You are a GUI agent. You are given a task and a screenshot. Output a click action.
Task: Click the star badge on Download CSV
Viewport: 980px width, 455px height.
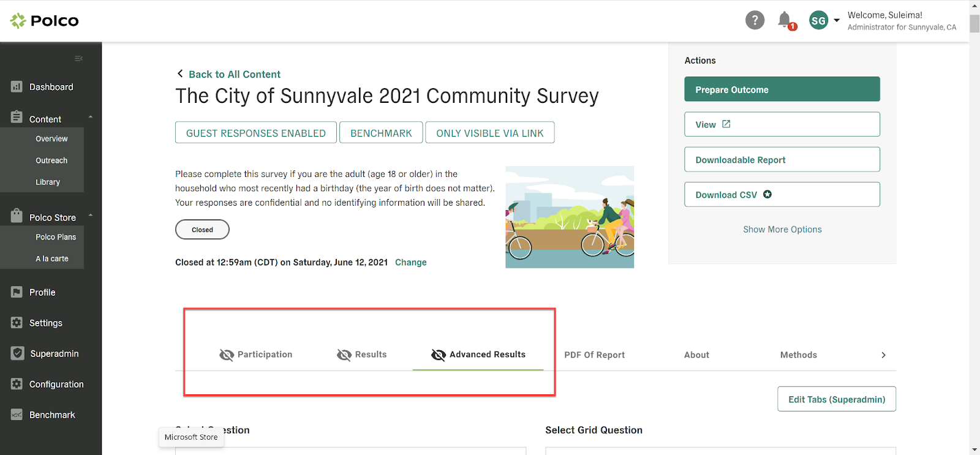click(x=767, y=194)
